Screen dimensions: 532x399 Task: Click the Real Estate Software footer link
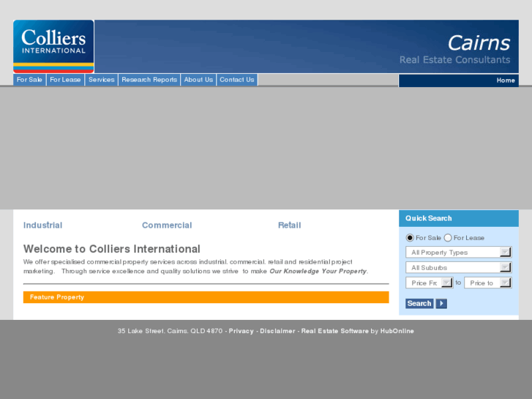335,331
